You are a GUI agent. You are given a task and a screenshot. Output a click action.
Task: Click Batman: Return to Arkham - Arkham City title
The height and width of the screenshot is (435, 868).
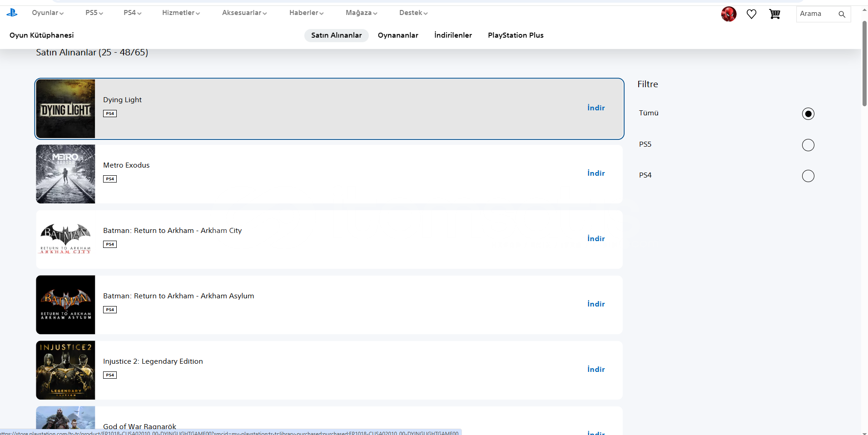[x=172, y=231]
